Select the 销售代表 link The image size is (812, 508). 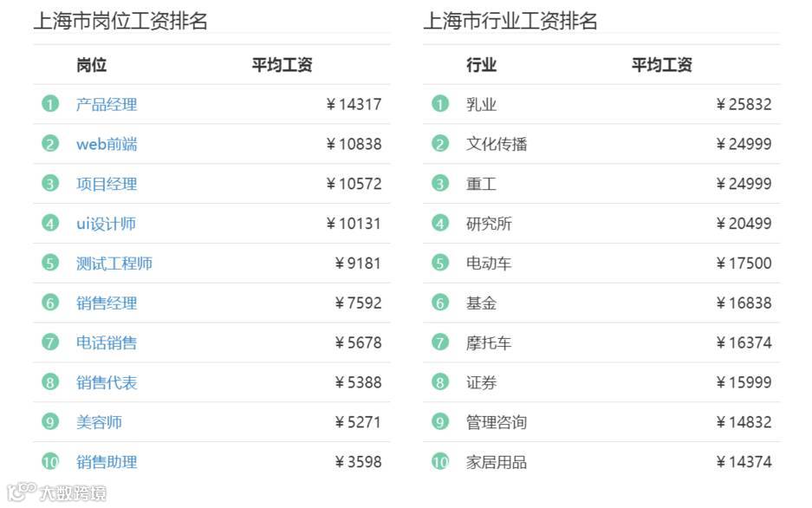pyautogui.click(x=107, y=382)
